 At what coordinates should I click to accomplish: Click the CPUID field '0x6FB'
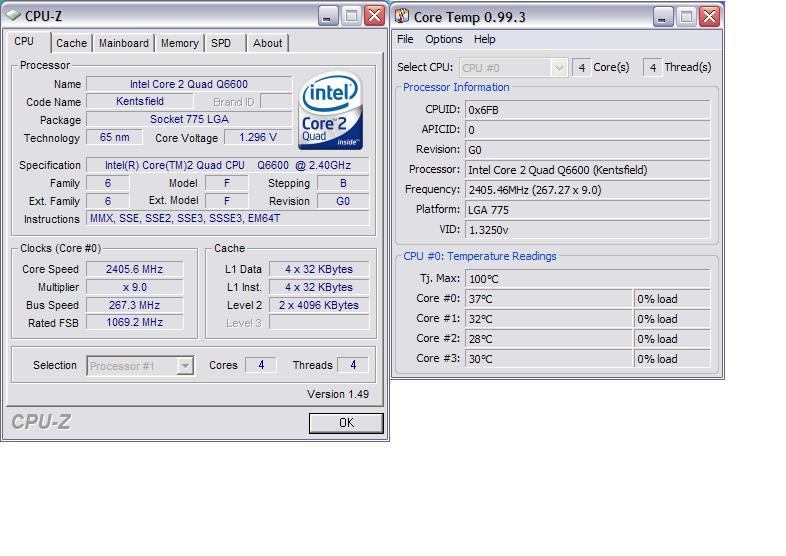click(587, 110)
